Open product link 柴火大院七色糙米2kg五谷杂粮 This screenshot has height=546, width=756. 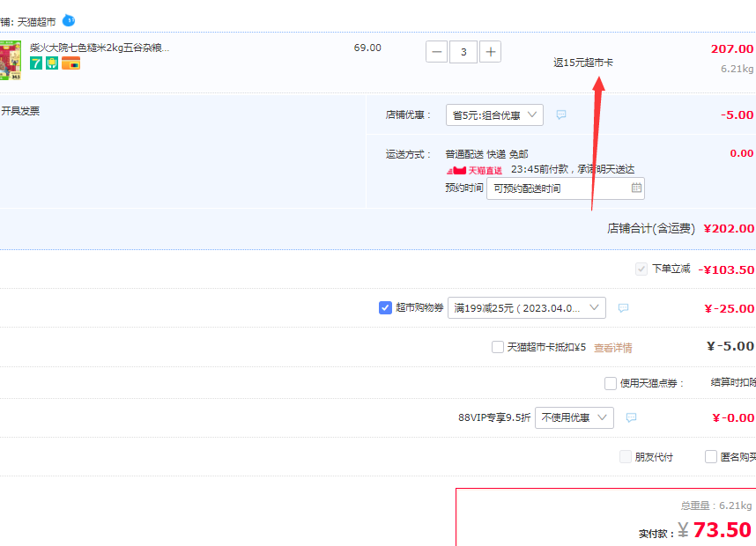100,48
